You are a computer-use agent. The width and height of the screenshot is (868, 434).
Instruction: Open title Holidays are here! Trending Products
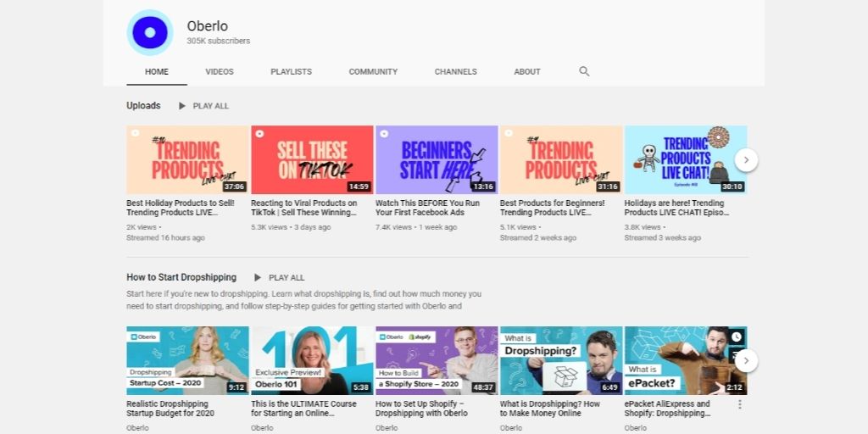point(677,208)
